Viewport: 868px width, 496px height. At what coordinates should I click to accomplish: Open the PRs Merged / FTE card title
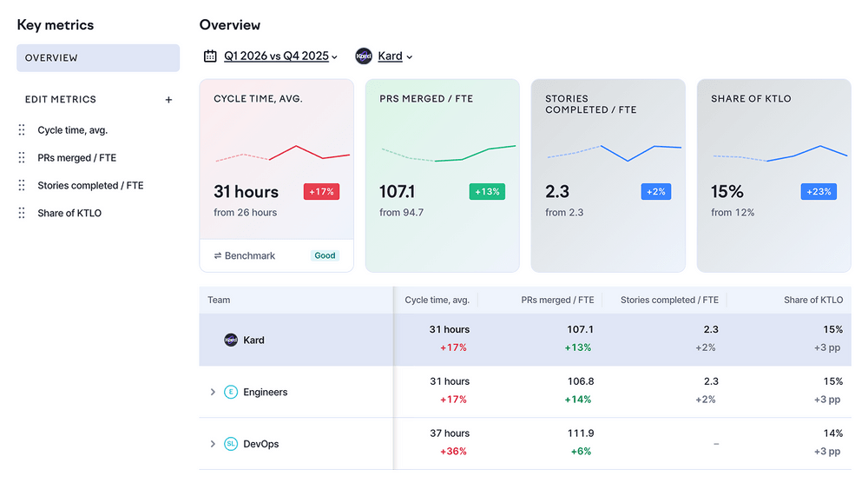[426, 99]
